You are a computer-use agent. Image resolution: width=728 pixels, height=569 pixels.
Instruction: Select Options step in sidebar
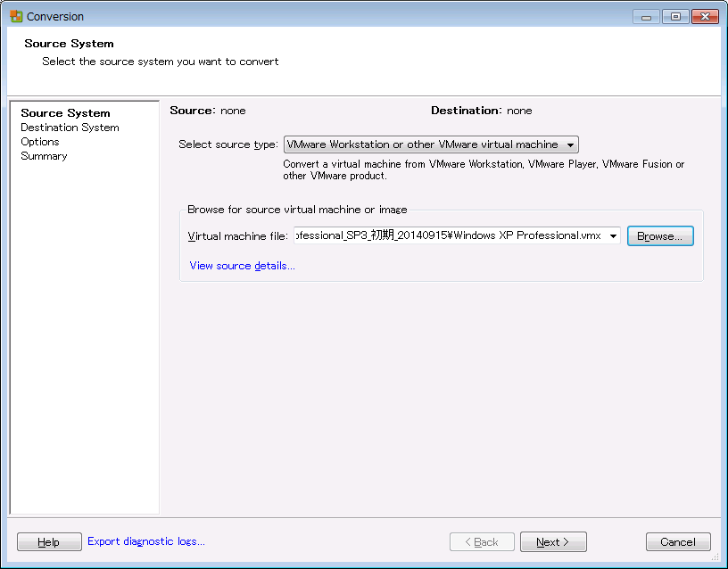(x=40, y=142)
